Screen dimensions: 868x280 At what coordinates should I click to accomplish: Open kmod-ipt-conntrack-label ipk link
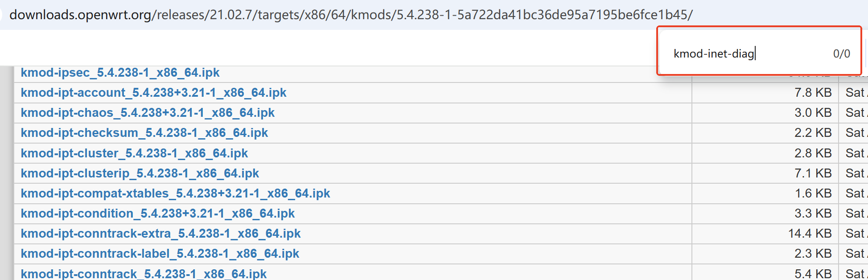(160, 254)
